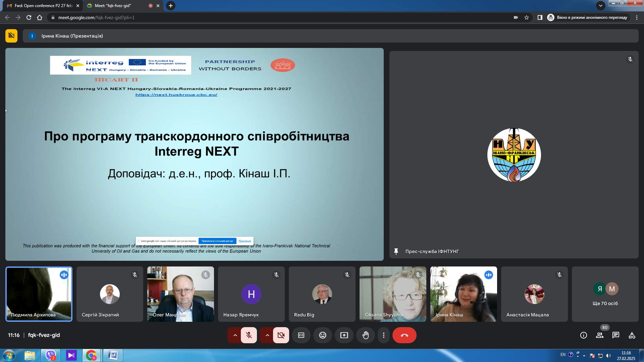Viewport: 644px width, 362px height.
Task: Click the raise hand icon
Action: 366,335
